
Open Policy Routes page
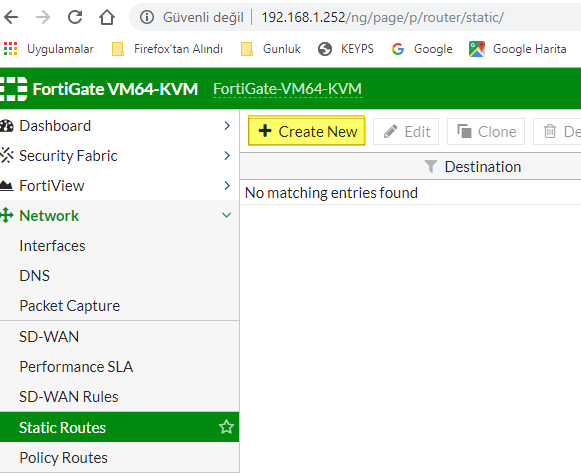click(63, 458)
